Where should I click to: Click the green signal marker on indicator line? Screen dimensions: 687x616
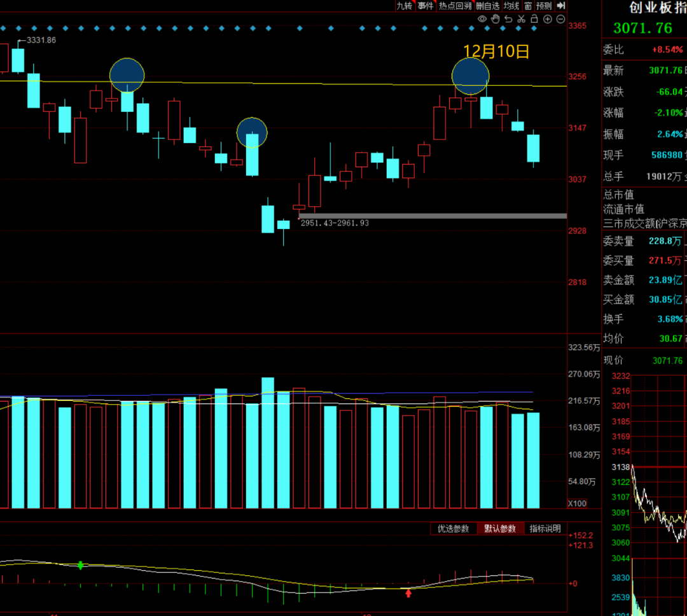[80, 565]
